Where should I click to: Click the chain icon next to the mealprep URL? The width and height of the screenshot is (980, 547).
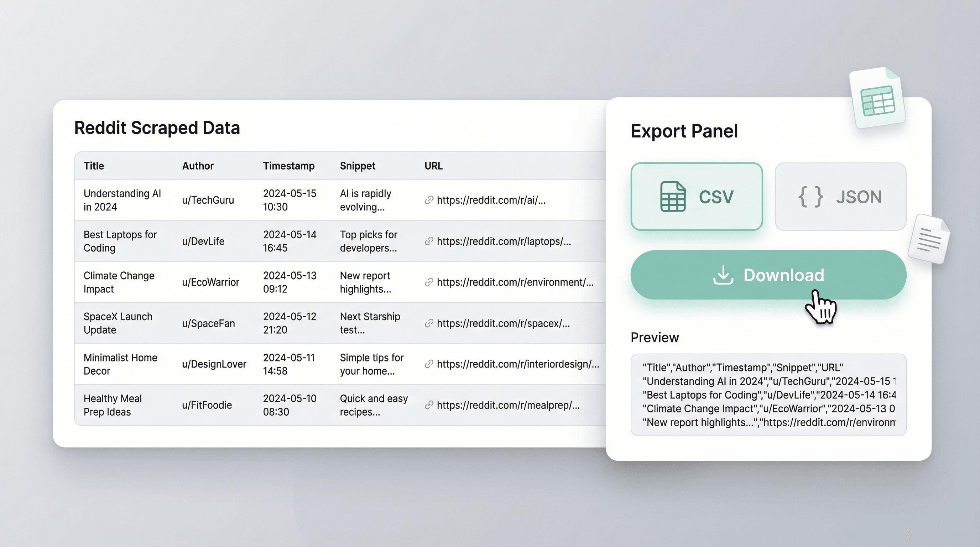click(429, 405)
